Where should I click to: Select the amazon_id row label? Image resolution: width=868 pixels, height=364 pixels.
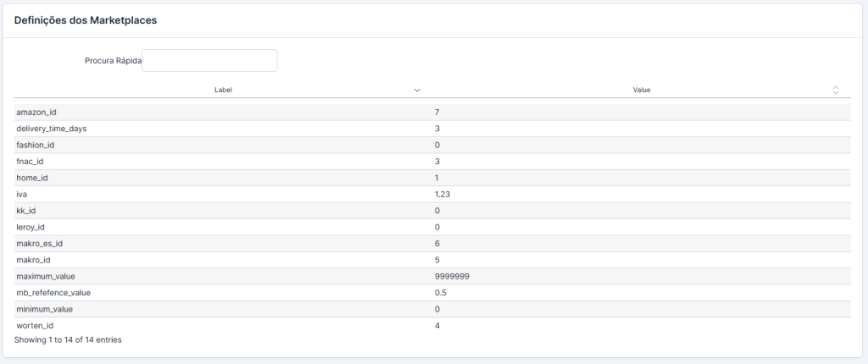(36, 112)
